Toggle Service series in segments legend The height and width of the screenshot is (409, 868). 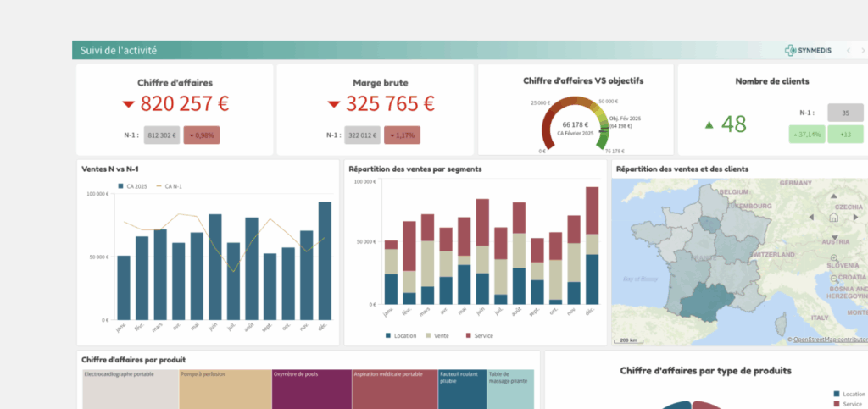click(480, 335)
